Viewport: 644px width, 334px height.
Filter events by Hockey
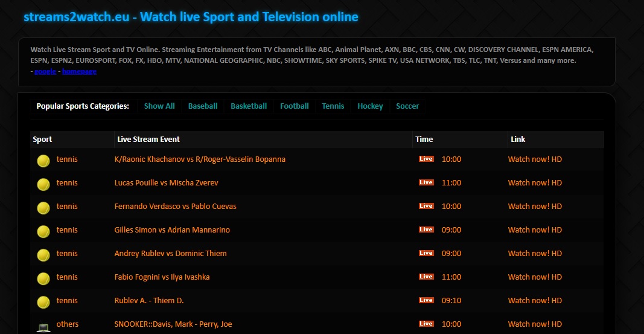click(x=370, y=106)
